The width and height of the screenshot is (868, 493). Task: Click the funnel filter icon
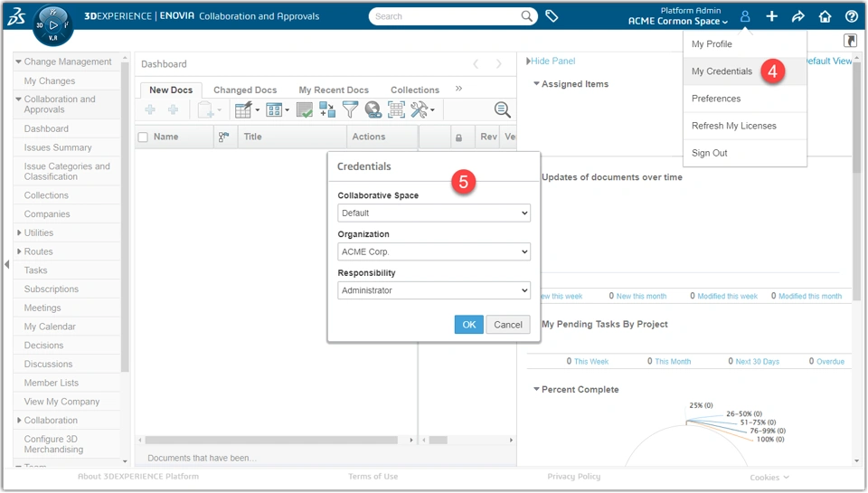coord(350,109)
